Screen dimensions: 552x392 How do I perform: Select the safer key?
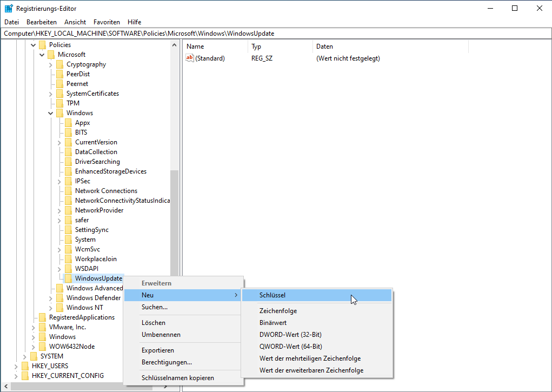(82, 220)
